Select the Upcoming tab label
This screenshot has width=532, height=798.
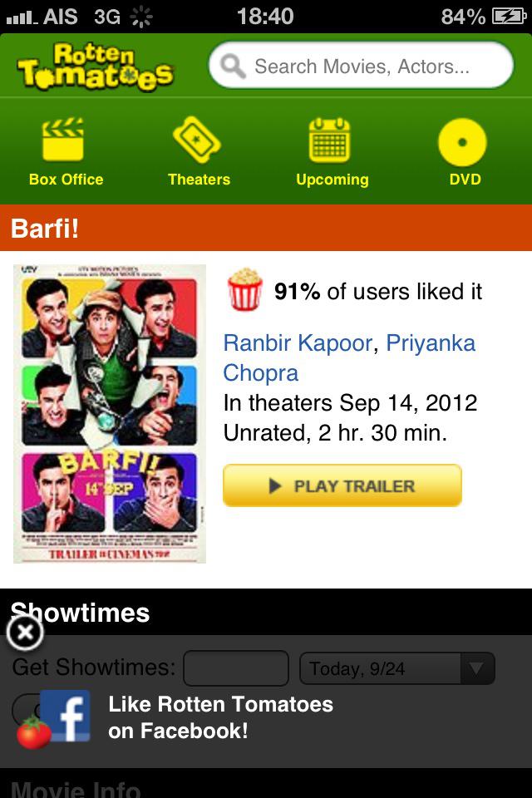point(332,180)
